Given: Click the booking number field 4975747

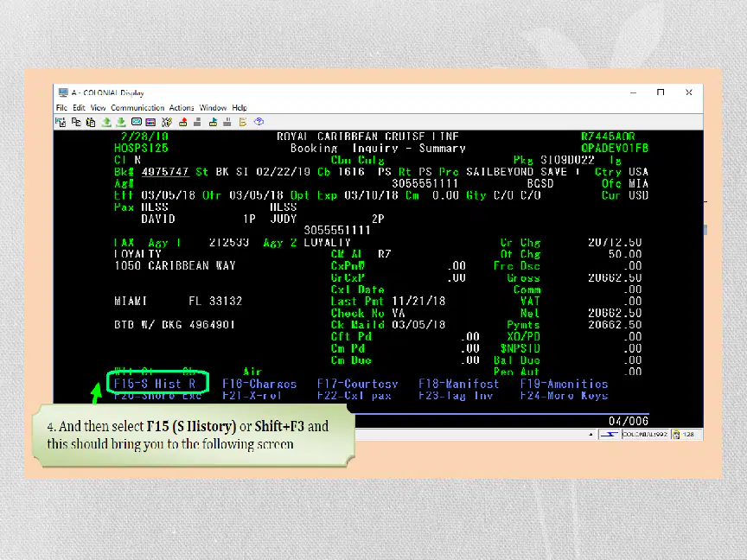Looking at the screenshot, I should (x=165, y=172).
